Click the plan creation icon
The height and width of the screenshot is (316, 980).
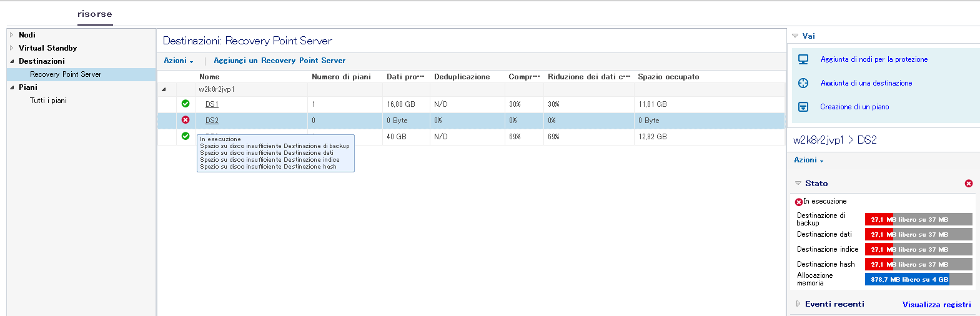[x=803, y=107]
